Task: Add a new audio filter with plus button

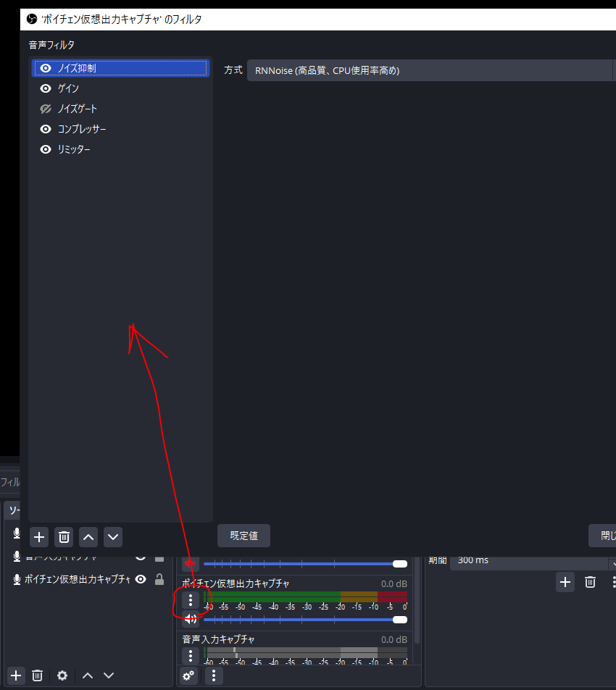Action: [x=39, y=537]
